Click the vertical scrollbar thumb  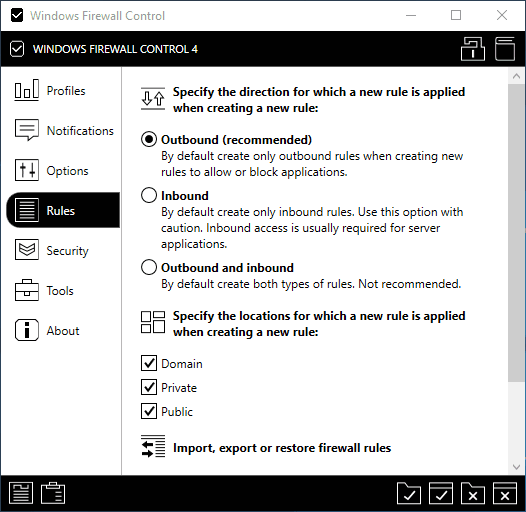click(516, 233)
